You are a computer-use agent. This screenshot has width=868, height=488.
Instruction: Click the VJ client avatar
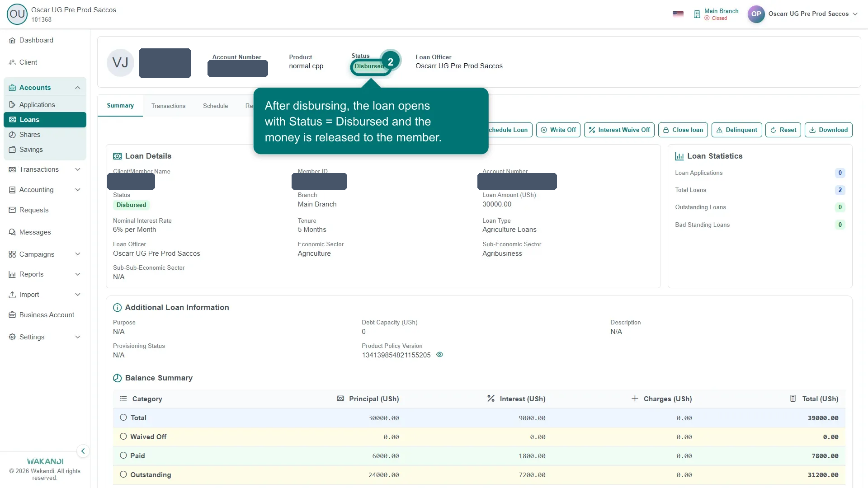pos(120,63)
